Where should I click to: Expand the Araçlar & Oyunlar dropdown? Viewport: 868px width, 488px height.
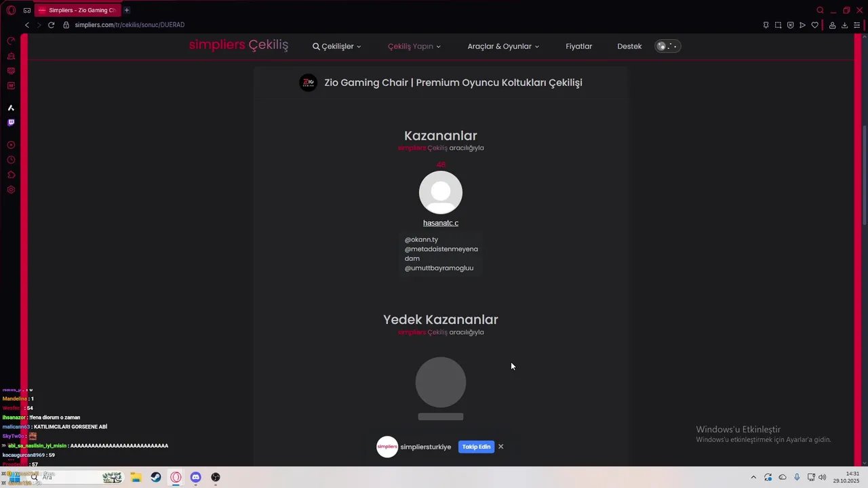click(503, 46)
